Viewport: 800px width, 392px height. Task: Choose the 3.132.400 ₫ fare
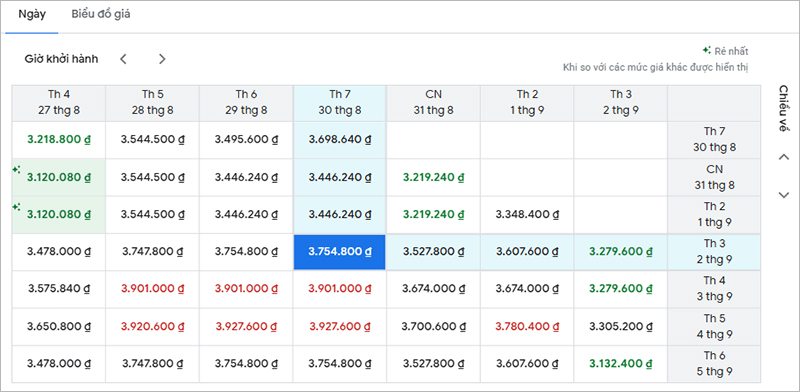click(620, 364)
